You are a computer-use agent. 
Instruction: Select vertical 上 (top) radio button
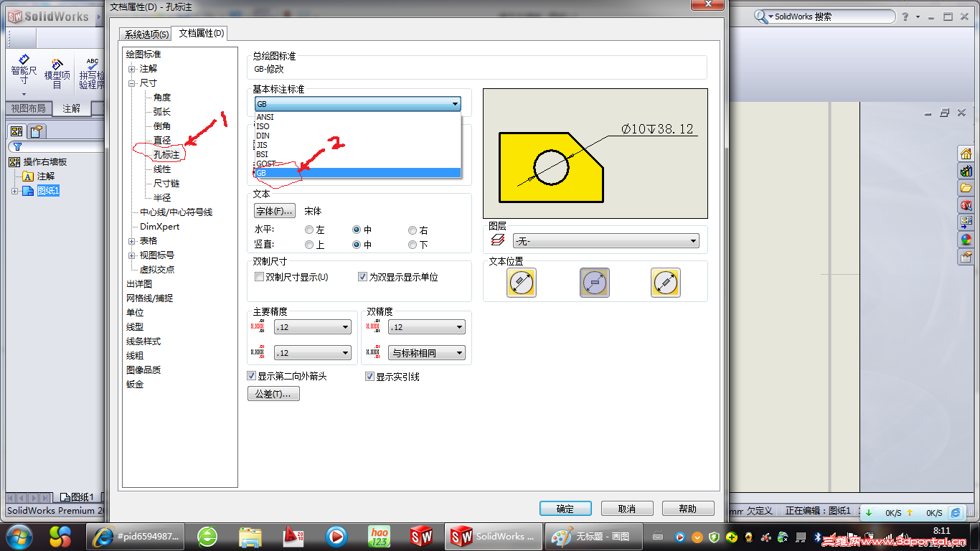[x=309, y=245]
